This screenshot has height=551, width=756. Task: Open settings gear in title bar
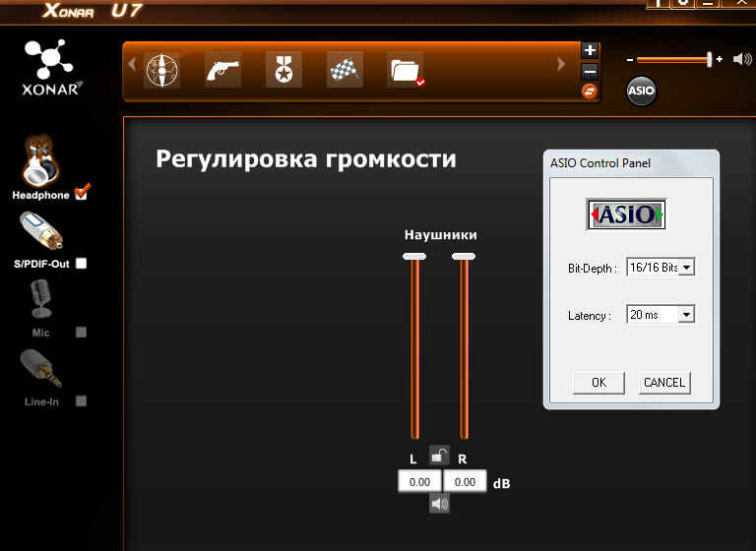[683, 3]
